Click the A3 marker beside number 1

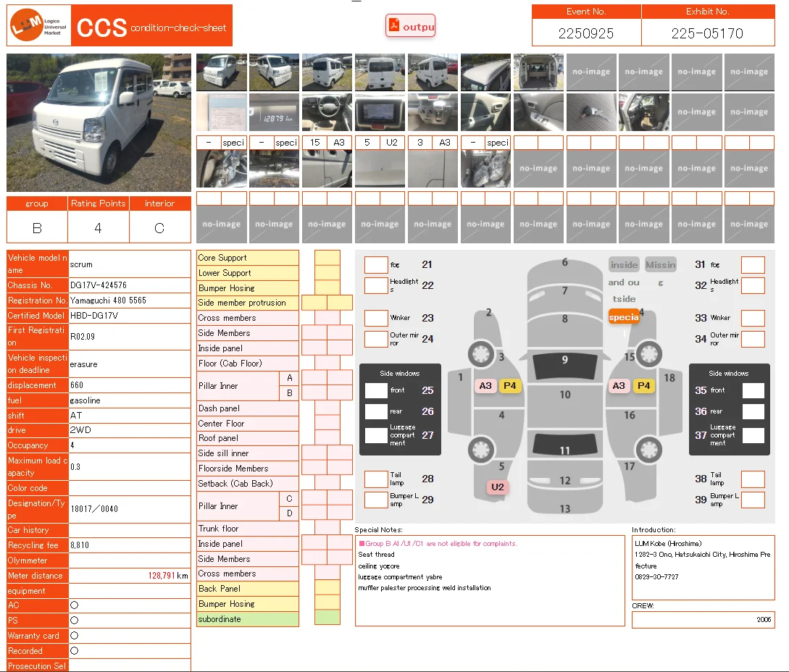(485, 386)
